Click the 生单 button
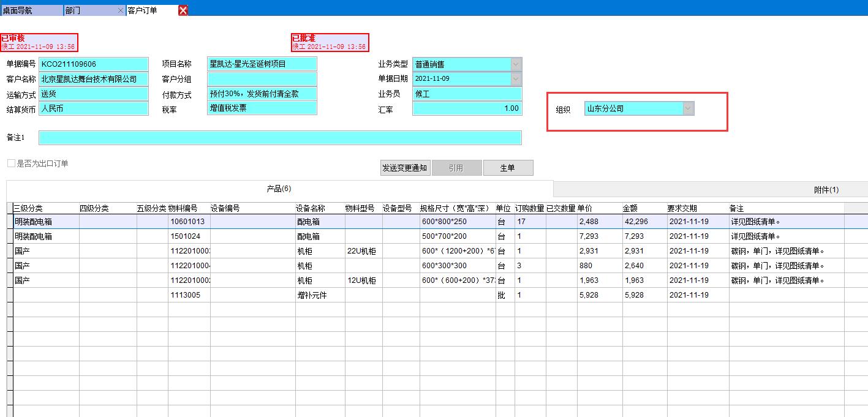This screenshot has height=417, width=868. click(508, 167)
